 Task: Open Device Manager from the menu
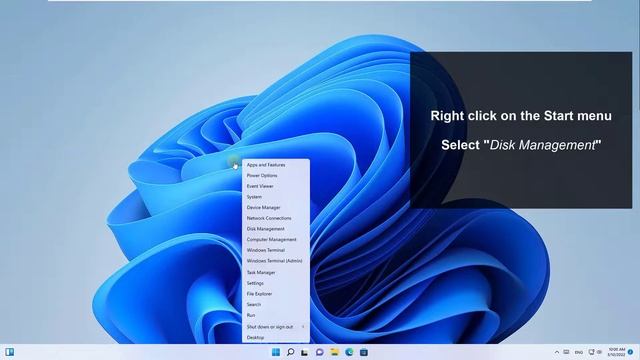tap(276, 207)
